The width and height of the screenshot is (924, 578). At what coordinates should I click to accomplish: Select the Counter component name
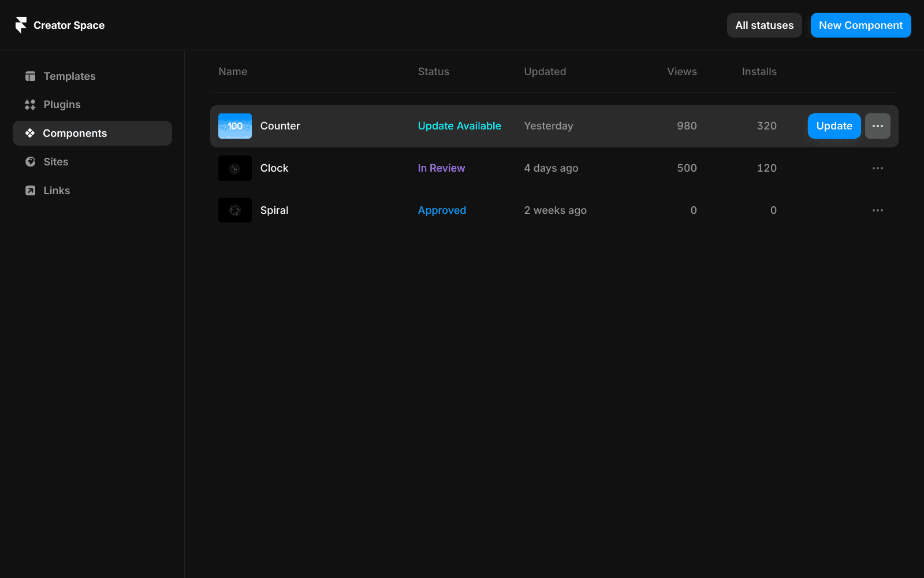coord(280,125)
